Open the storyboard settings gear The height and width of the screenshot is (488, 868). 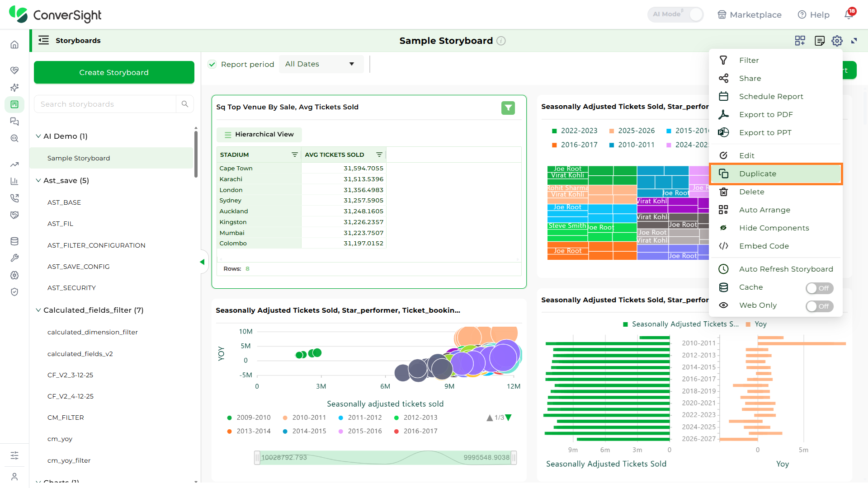pyautogui.click(x=837, y=41)
